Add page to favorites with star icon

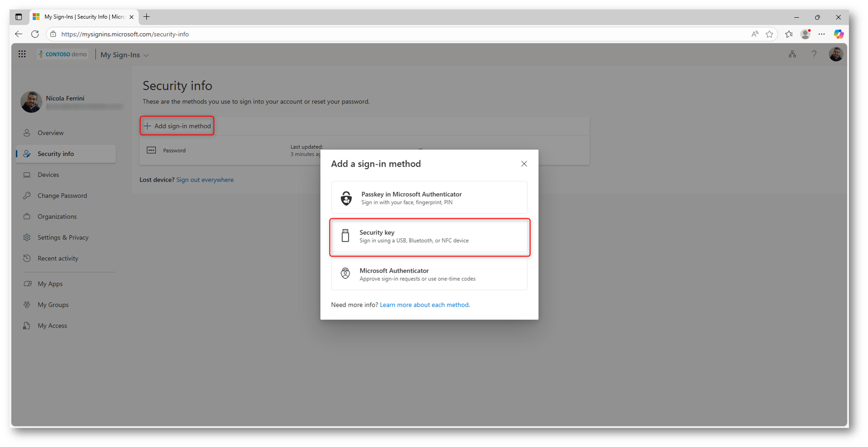769,34
